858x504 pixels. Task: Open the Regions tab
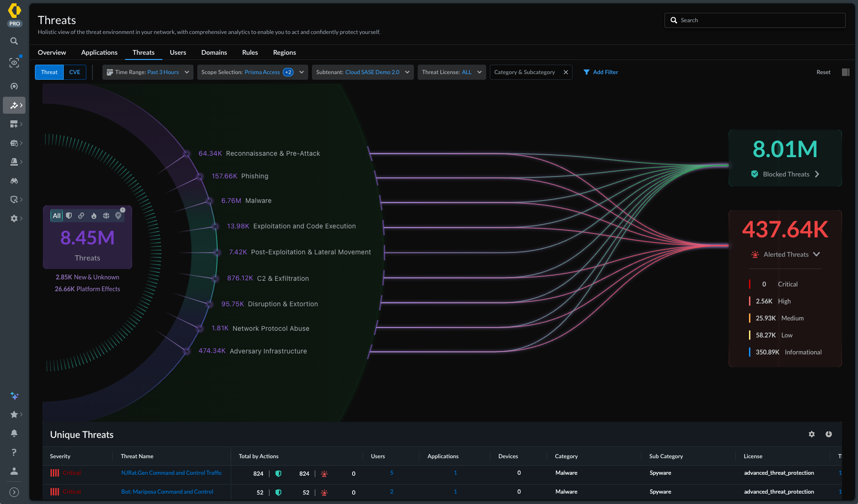pos(285,52)
